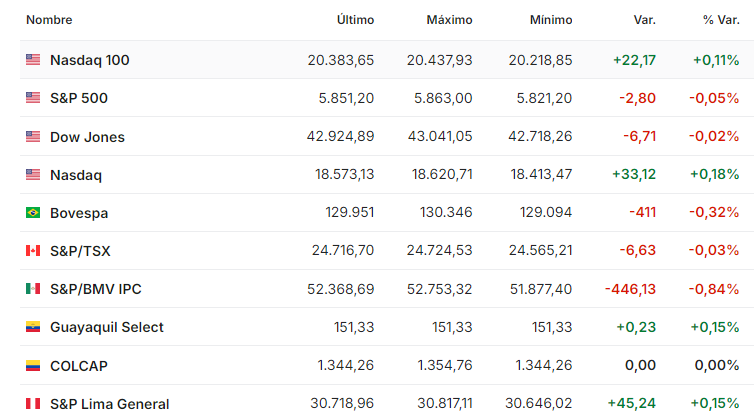
Task: Open the S&P Lima General index link
Action: [x=110, y=404]
